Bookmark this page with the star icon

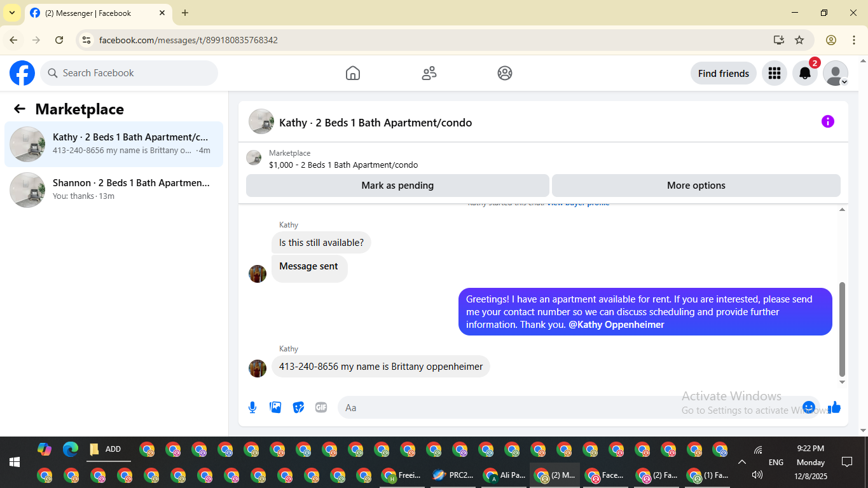pos(799,40)
